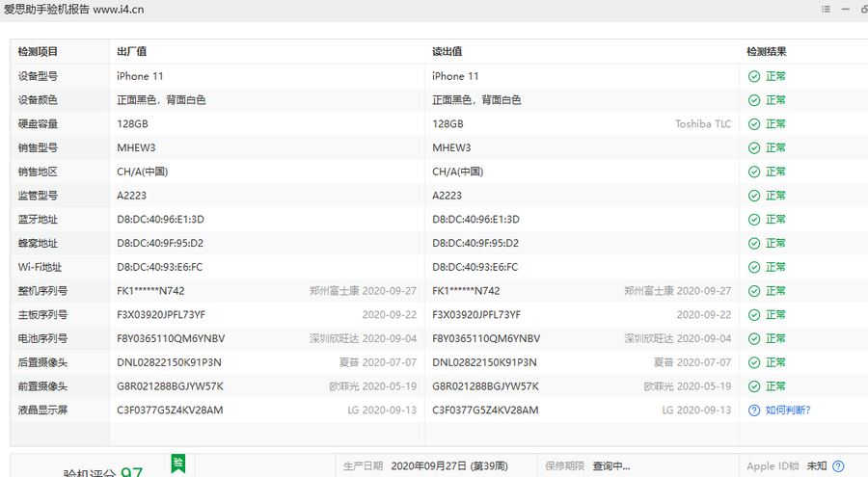Image resolution: width=868 pixels, height=477 pixels.
Task: Click green check icon in 前置摄像头 row
Action: point(754,386)
